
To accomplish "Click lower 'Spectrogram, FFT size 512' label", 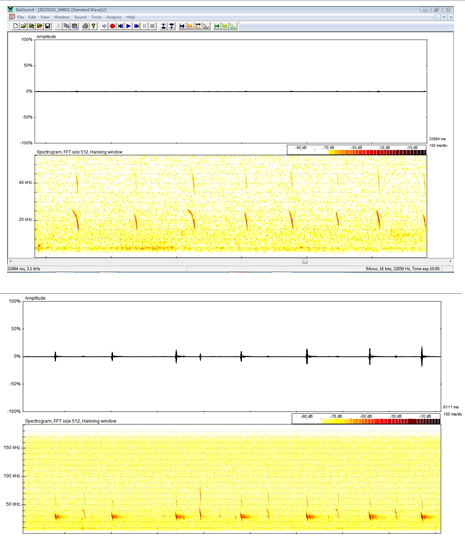I will point(71,421).
